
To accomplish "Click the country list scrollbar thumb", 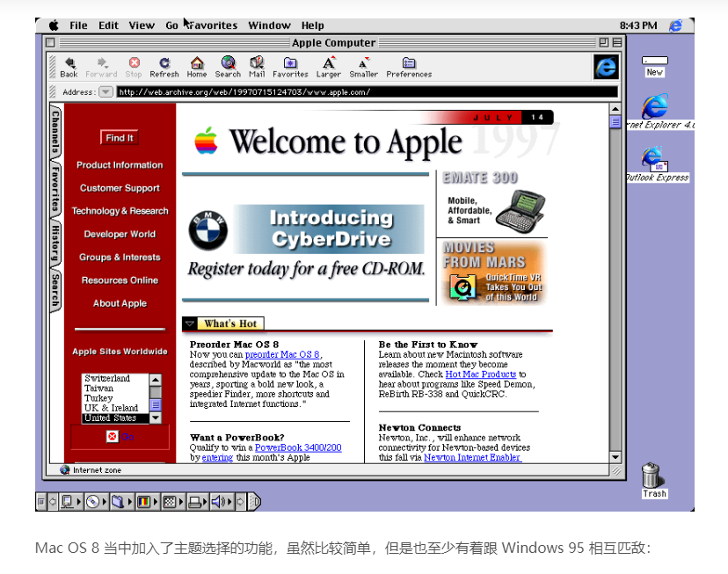I will click(156, 404).
